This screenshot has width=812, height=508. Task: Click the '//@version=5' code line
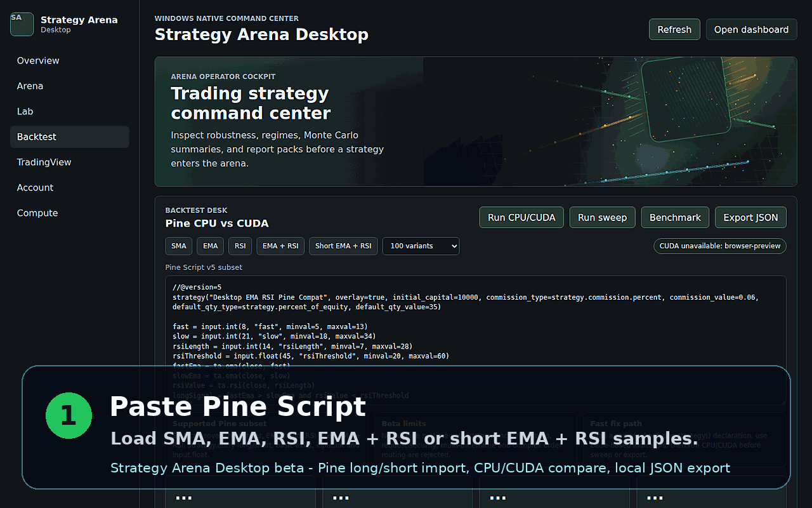[x=197, y=287]
